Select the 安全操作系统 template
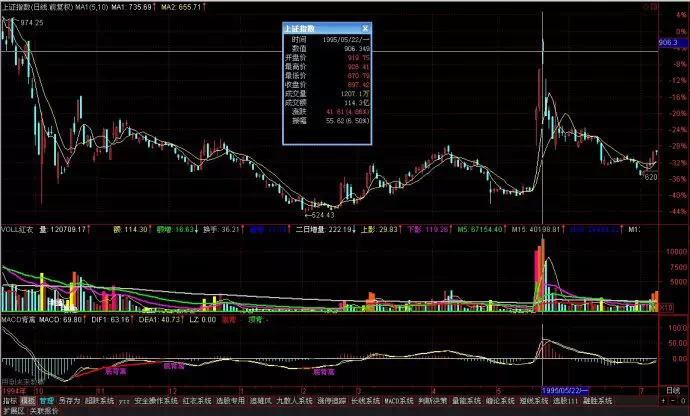This screenshot has width=690, height=416. click(x=156, y=401)
